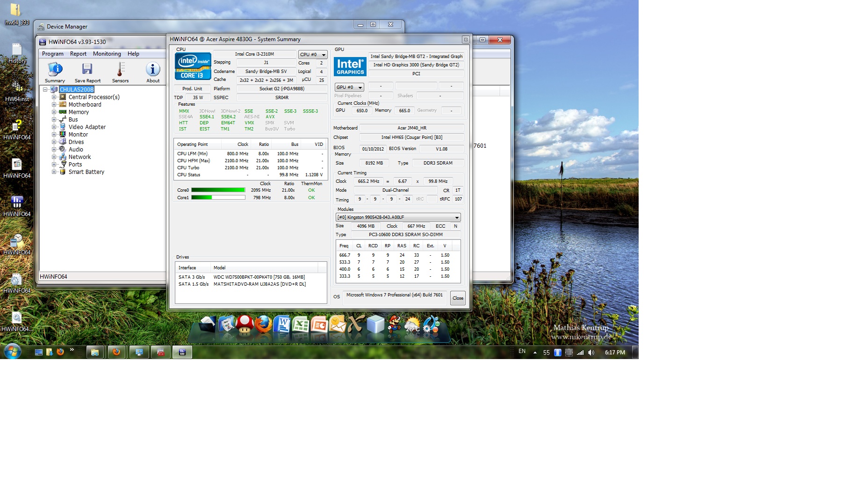This screenshot has width=864, height=504.
Task: Click the Close button in System Summary
Action: [x=458, y=298]
